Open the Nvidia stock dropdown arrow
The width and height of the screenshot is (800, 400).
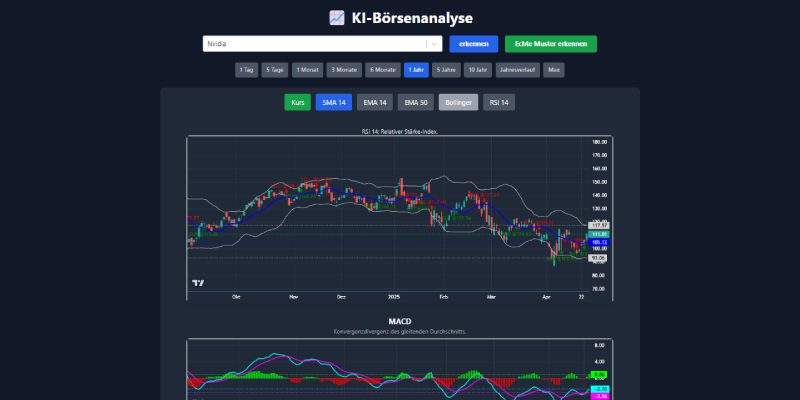[433, 44]
